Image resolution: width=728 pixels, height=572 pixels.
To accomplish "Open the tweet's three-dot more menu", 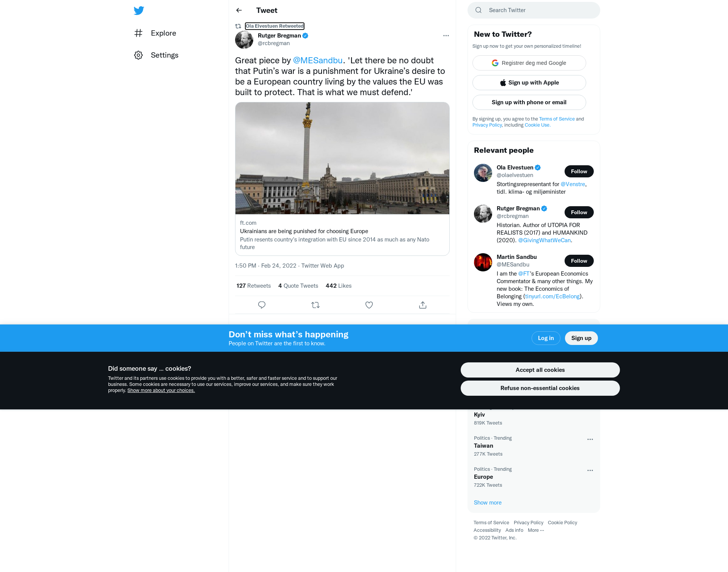I will coord(446,36).
